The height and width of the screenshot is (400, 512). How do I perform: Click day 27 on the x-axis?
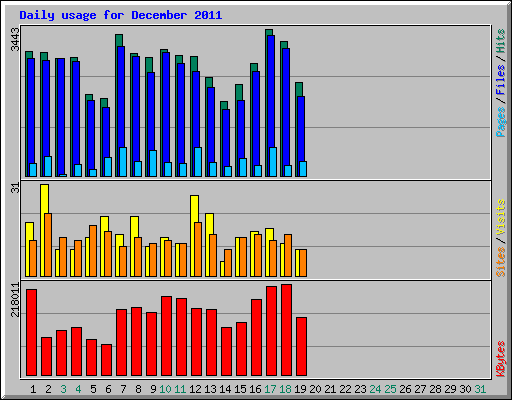point(420,389)
